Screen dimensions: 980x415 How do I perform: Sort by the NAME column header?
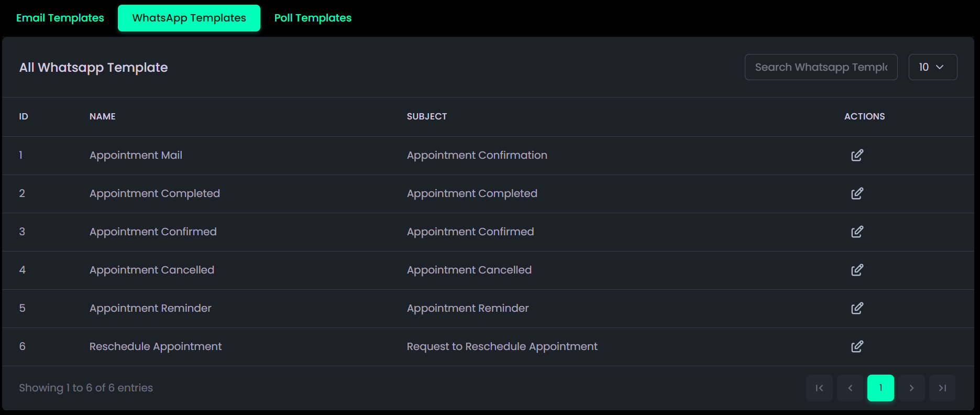click(x=103, y=116)
